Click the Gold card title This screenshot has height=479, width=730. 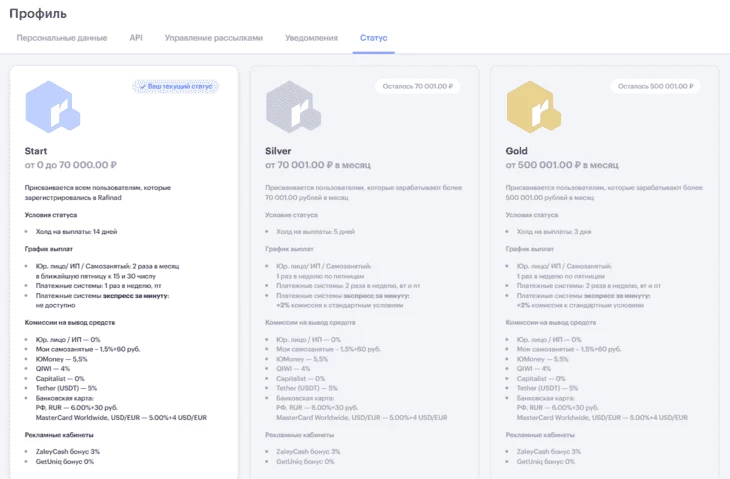coord(516,151)
